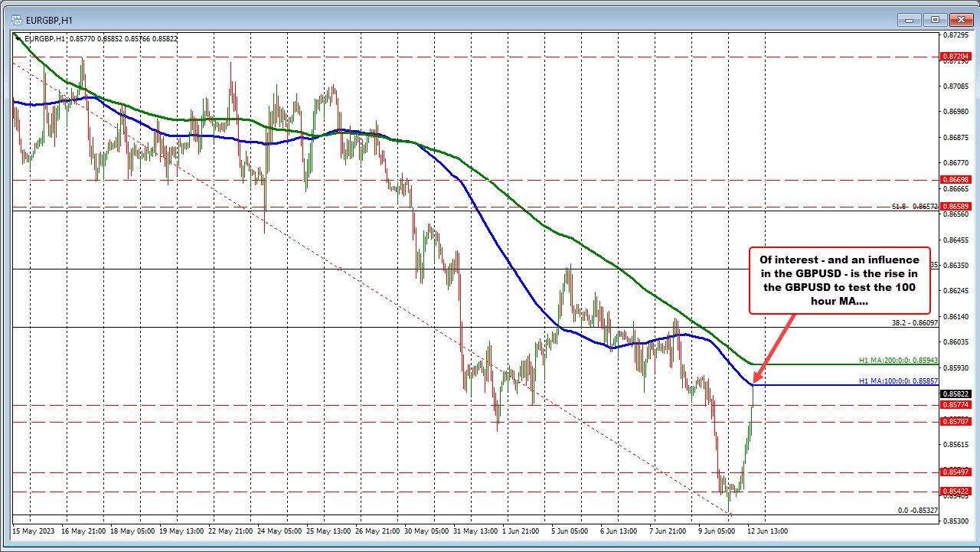Select the 0.85774 red price level tag
This screenshot has width=980, height=552.
tap(956, 404)
